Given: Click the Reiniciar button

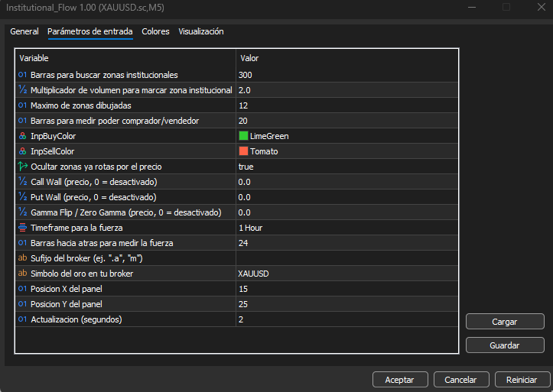Looking at the screenshot, I should click(x=522, y=380).
